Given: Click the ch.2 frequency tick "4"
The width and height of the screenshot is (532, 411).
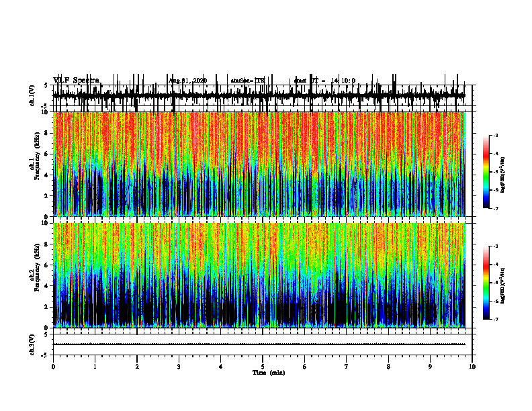Looking at the screenshot, I should (x=47, y=286).
